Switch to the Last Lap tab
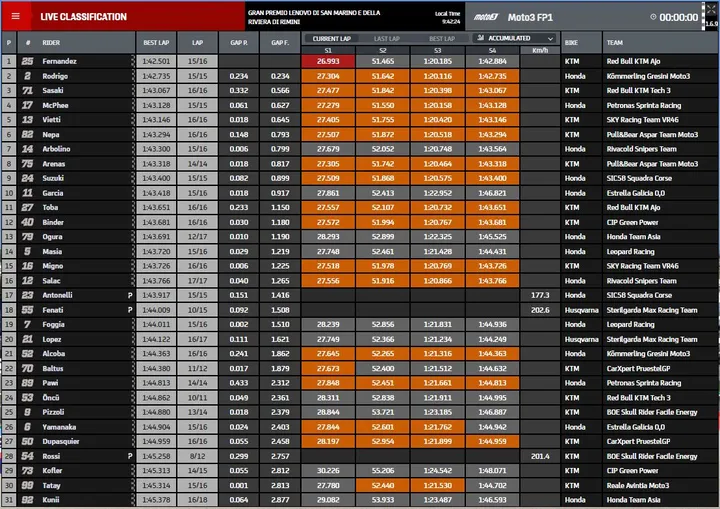 pos(387,39)
